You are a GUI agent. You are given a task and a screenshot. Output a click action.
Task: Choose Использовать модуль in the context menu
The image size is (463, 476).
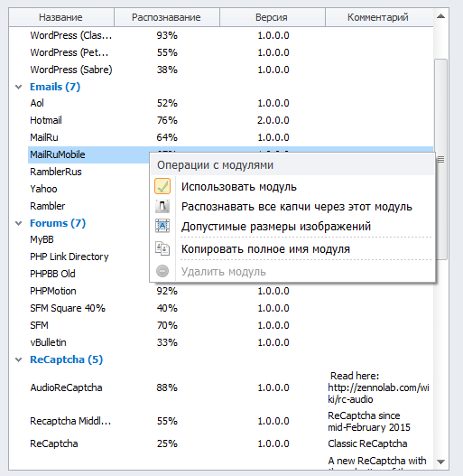pyautogui.click(x=292, y=186)
